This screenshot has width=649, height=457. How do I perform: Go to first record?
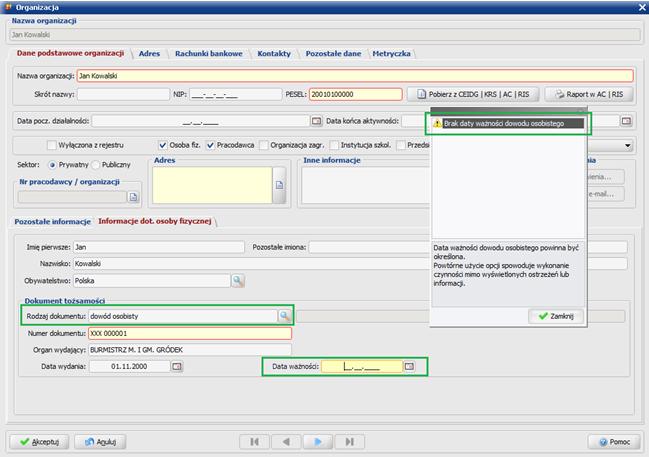255,442
